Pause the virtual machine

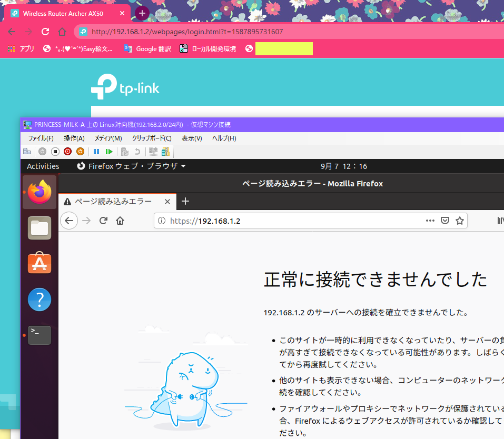[x=96, y=152]
